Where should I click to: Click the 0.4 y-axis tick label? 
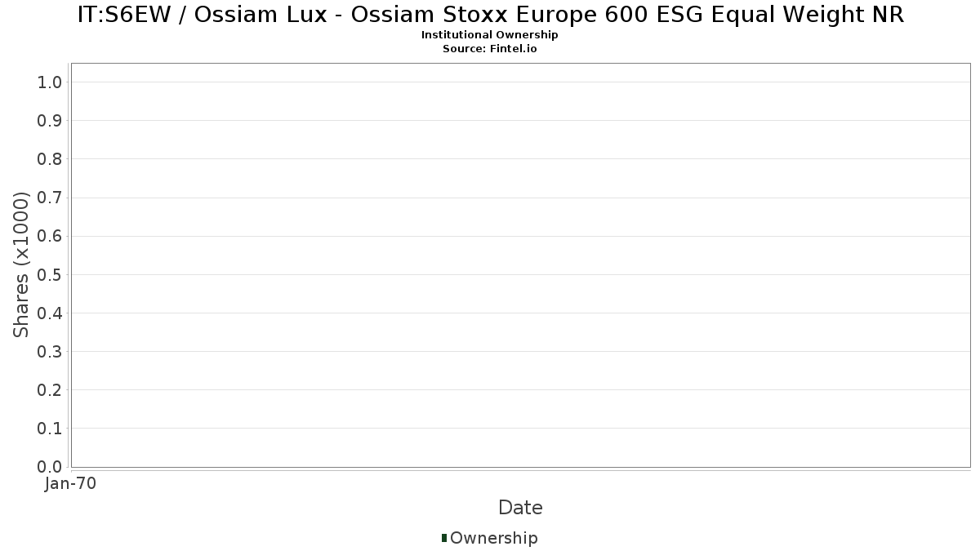50,313
